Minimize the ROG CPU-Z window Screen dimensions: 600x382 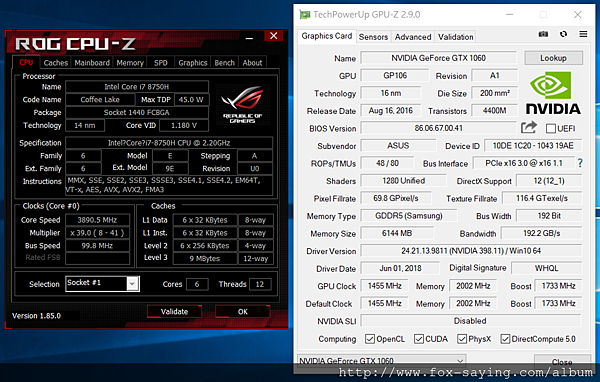[249, 38]
